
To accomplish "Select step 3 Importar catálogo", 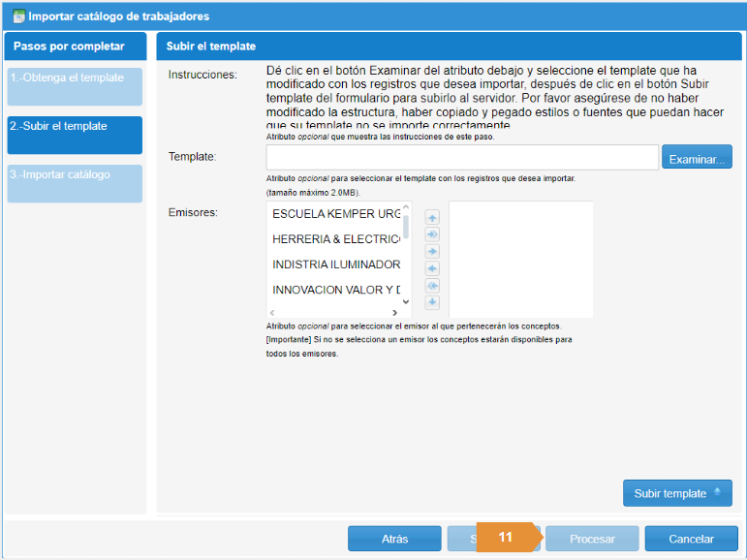I will point(75,183).
